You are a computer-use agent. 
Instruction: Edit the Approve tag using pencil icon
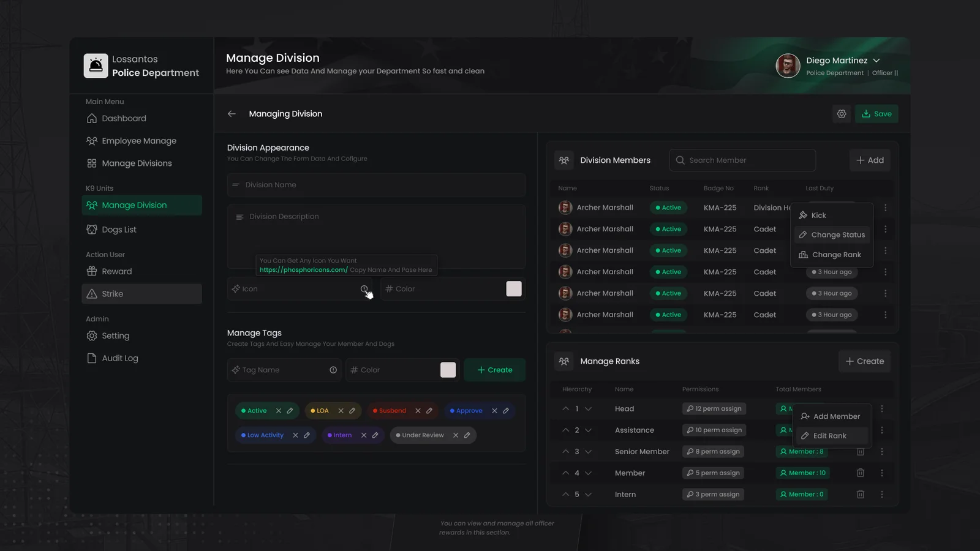(506, 411)
